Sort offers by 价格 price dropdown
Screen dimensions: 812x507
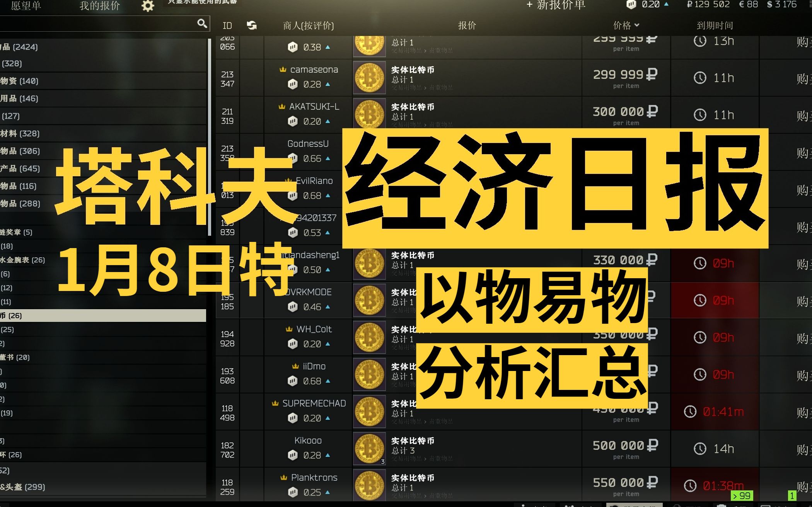point(626,26)
